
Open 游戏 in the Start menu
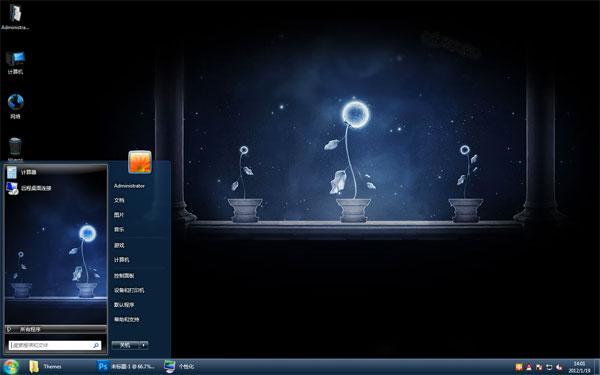point(119,245)
